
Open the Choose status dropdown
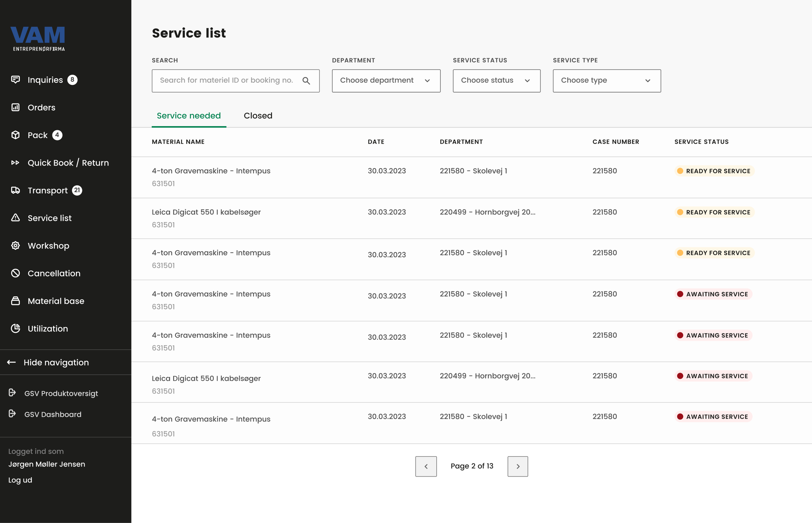(x=496, y=81)
